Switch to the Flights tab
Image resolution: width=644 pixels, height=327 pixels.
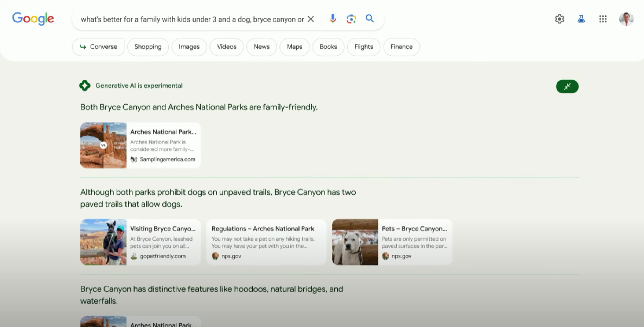(x=364, y=47)
